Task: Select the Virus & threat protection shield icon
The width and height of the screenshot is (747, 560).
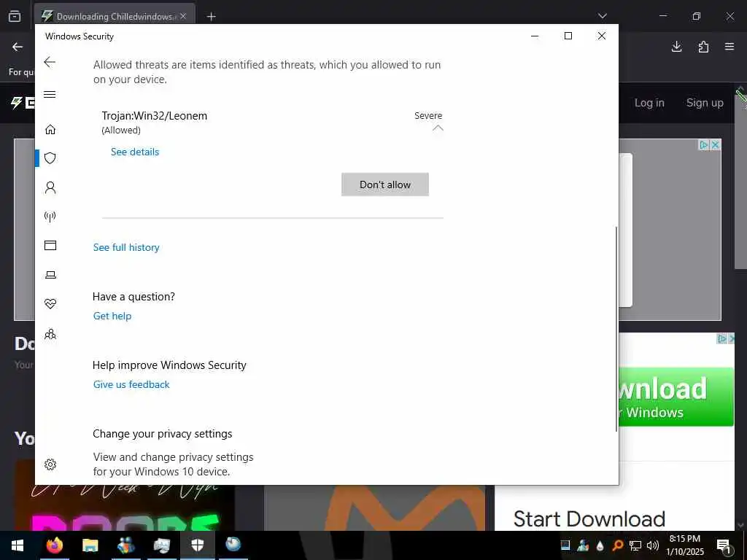Action: click(x=50, y=158)
